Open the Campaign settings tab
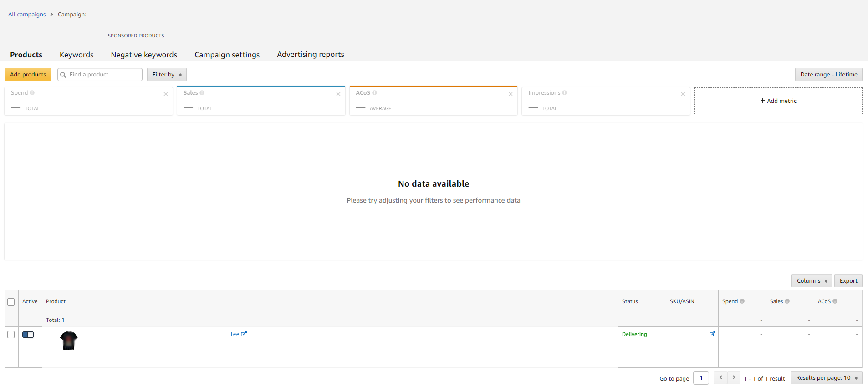This screenshot has width=868, height=387. coord(227,55)
